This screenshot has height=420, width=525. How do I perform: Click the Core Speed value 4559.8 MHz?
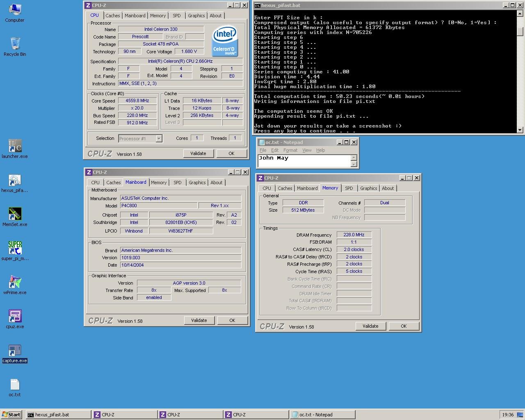(137, 100)
